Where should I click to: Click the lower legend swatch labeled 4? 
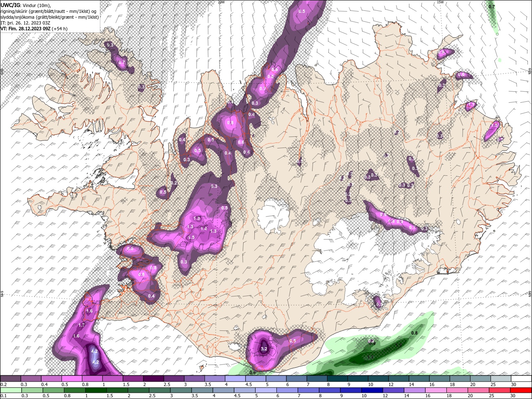click(223, 390)
